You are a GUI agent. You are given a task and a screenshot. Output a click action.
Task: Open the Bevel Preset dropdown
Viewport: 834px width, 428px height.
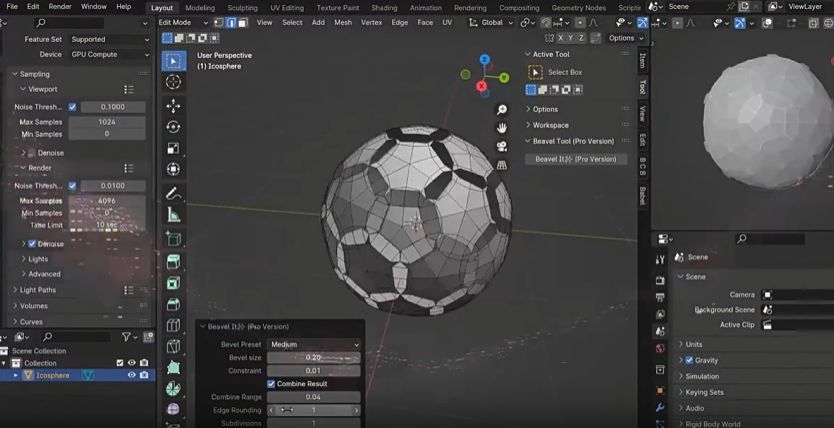point(314,344)
